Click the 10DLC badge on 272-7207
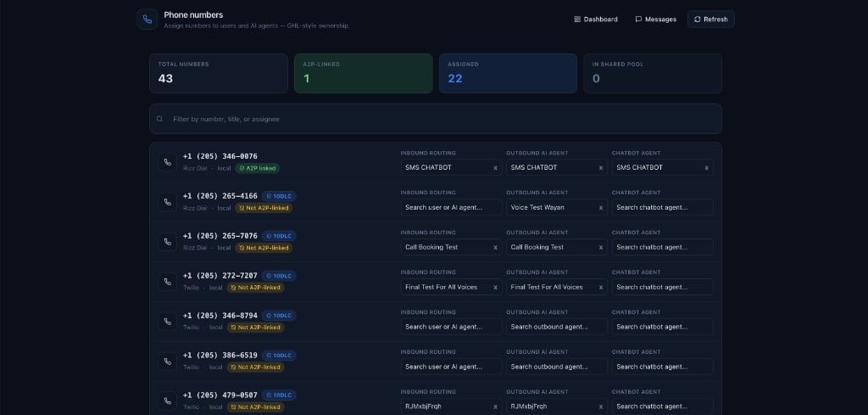 click(279, 276)
